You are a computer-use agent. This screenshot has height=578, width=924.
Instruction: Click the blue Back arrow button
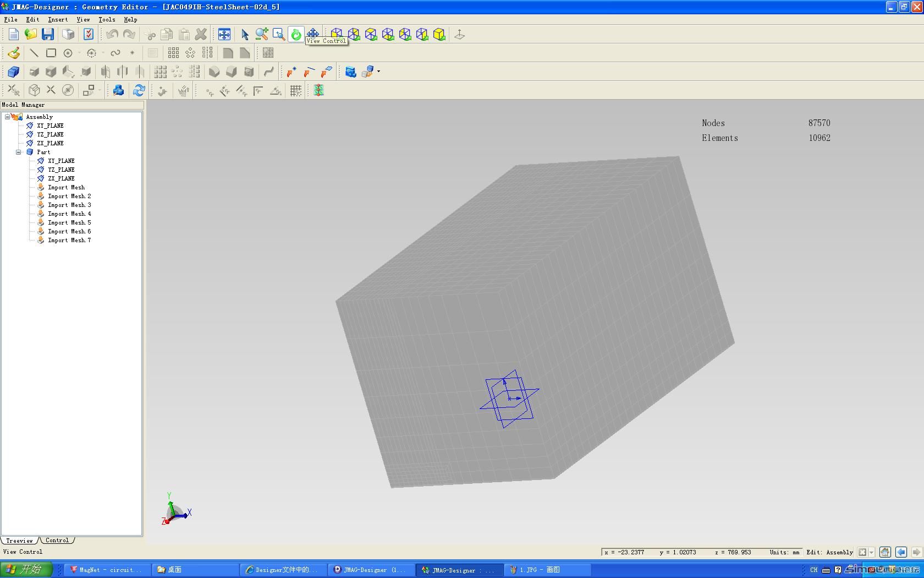pyautogui.click(x=901, y=552)
